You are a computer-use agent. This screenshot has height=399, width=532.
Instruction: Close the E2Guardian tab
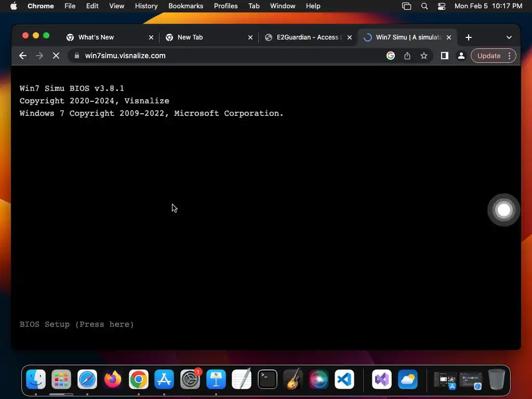pyautogui.click(x=350, y=37)
